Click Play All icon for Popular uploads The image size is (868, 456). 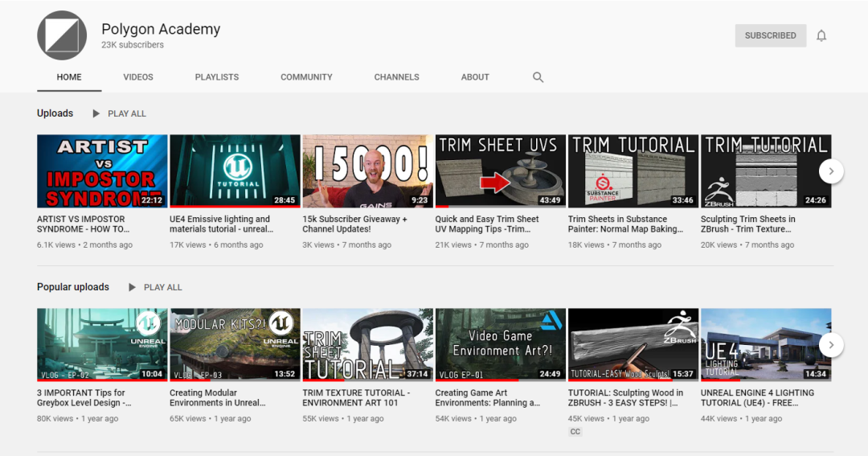click(132, 287)
